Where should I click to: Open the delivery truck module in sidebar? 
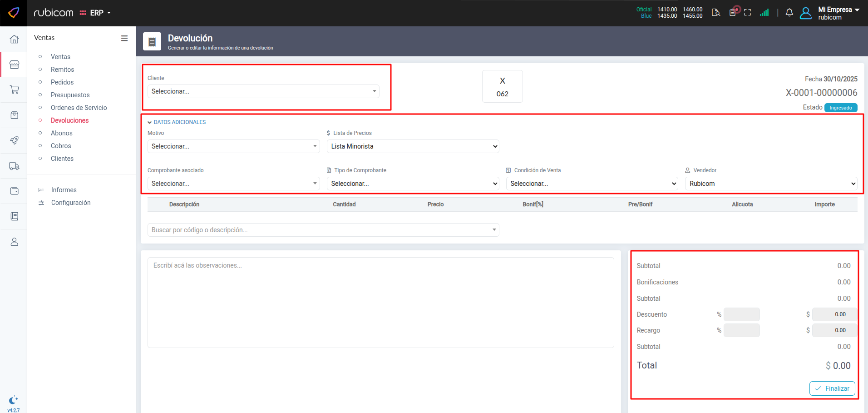14,166
